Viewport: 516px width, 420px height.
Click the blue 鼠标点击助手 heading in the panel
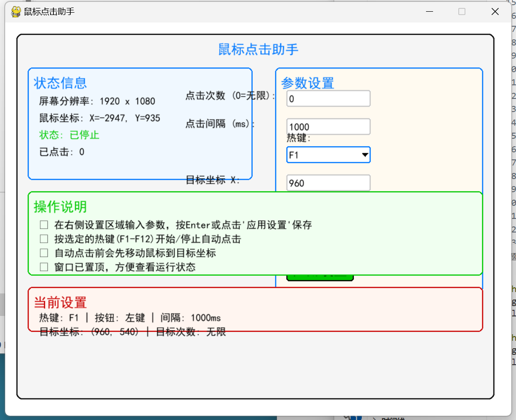coord(258,49)
